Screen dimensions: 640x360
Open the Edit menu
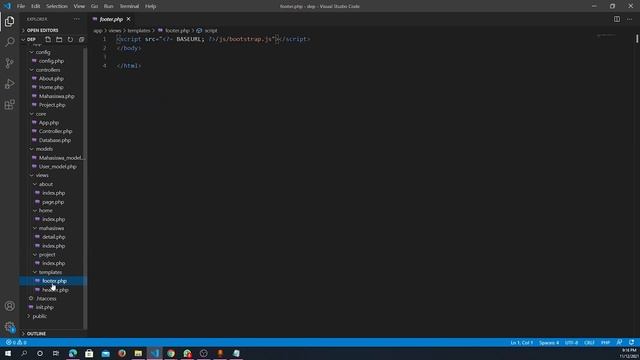click(x=36, y=6)
